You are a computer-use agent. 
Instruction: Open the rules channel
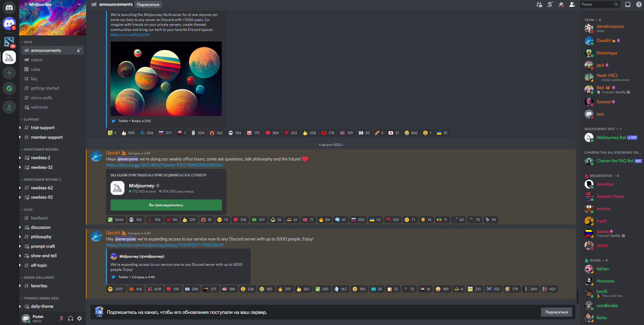point(53,69)
